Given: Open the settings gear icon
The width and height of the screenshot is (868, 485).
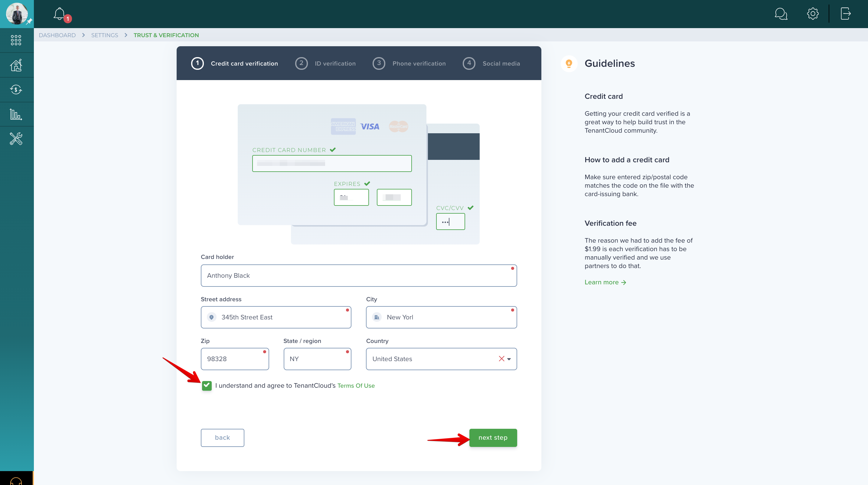Looking at the screenshot, I should coord(813,14).
